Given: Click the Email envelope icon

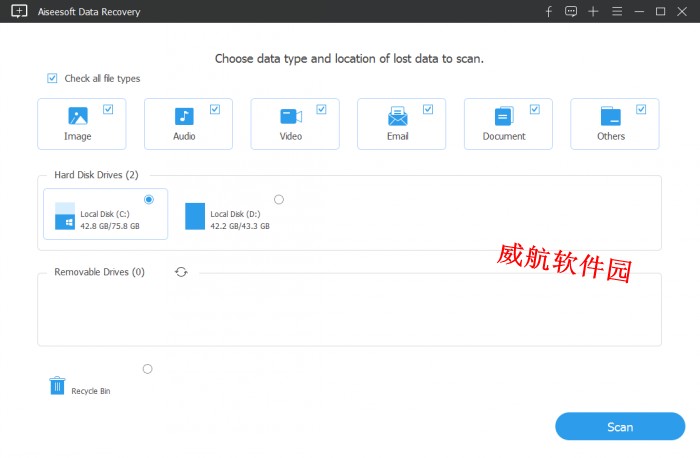Looking at the screenshot, I should [x=397, y=116].
